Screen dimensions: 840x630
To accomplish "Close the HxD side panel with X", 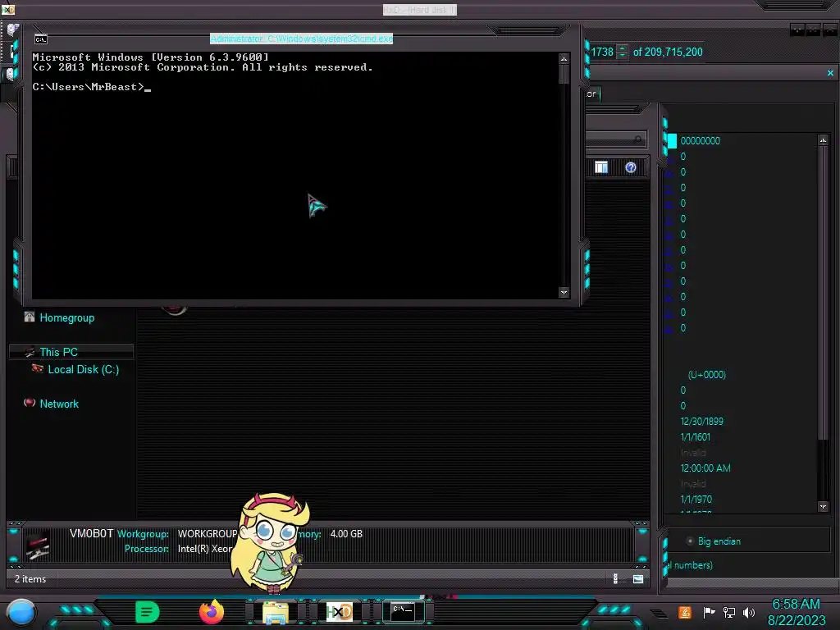I will tap(830, 73).
